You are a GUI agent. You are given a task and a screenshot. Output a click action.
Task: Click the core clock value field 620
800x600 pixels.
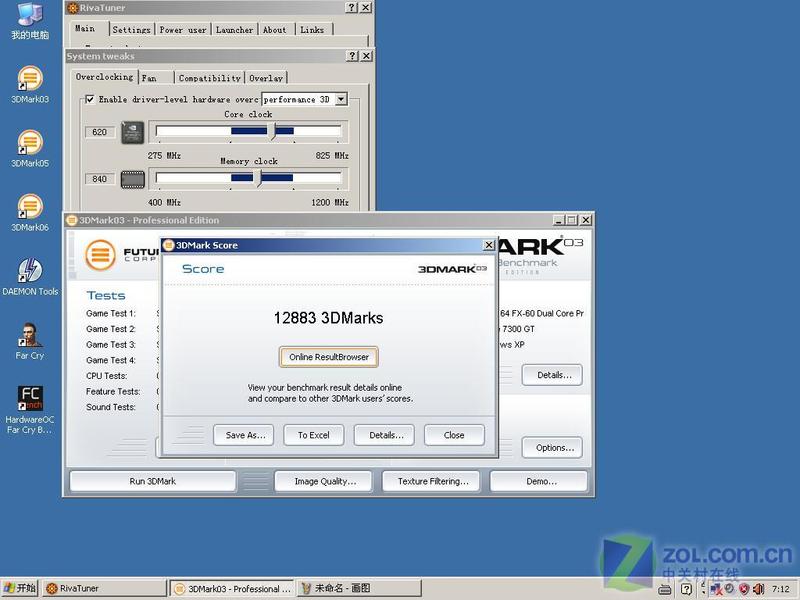tap(99, 132)
